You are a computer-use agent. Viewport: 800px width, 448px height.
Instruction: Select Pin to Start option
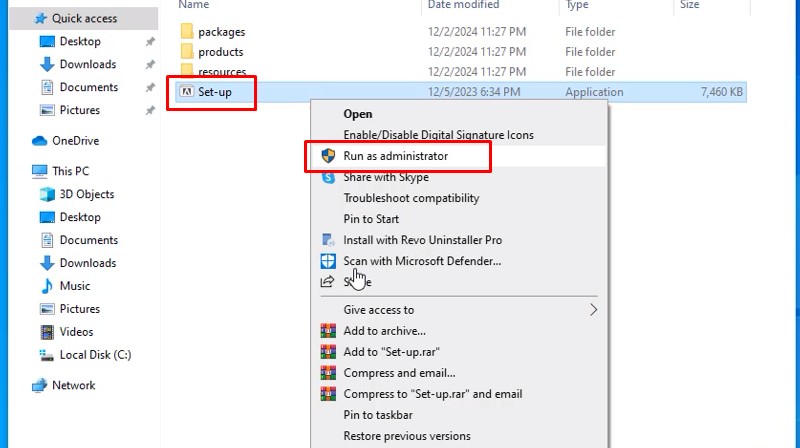(x=371, y=219)
